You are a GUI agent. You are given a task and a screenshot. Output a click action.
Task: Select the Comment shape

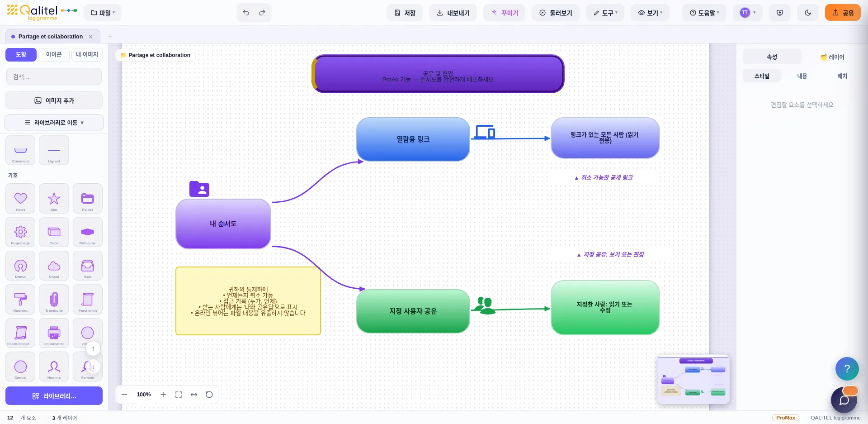pos(20,150)
